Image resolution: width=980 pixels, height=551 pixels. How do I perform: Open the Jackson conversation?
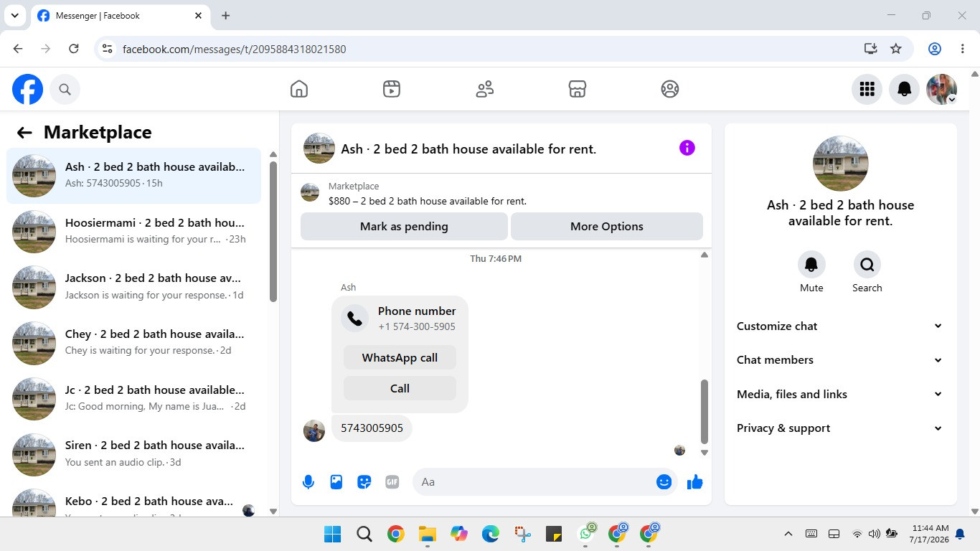[x=134, y=287]
